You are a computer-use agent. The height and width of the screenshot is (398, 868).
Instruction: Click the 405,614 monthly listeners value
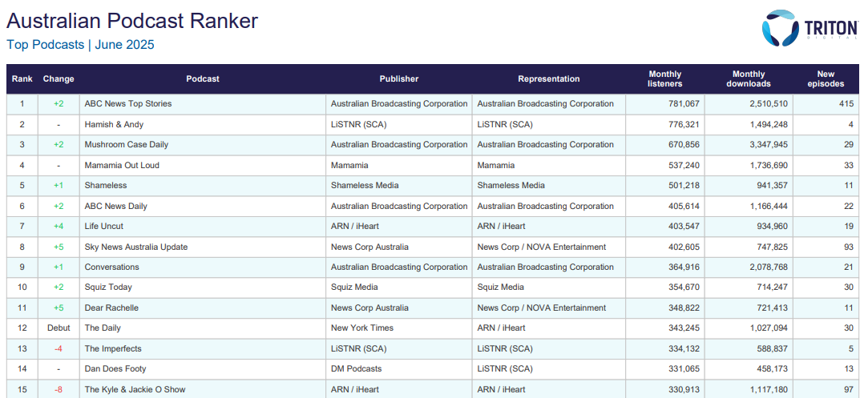click(x=684, y=206)
